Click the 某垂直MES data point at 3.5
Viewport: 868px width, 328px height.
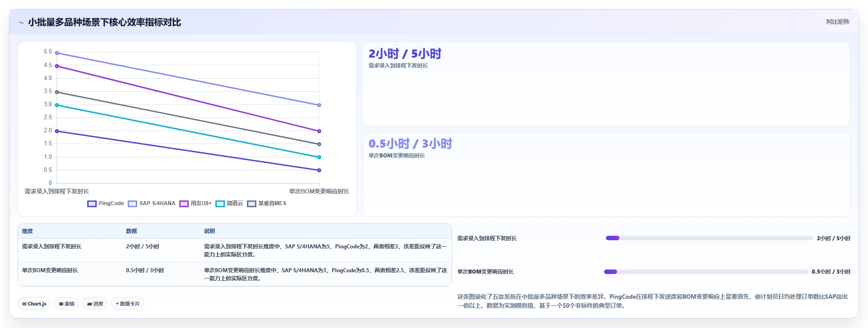tap(57, 92)
